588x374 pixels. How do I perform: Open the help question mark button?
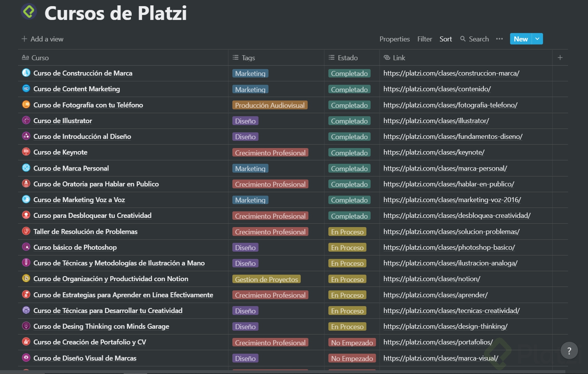point(569,350)
